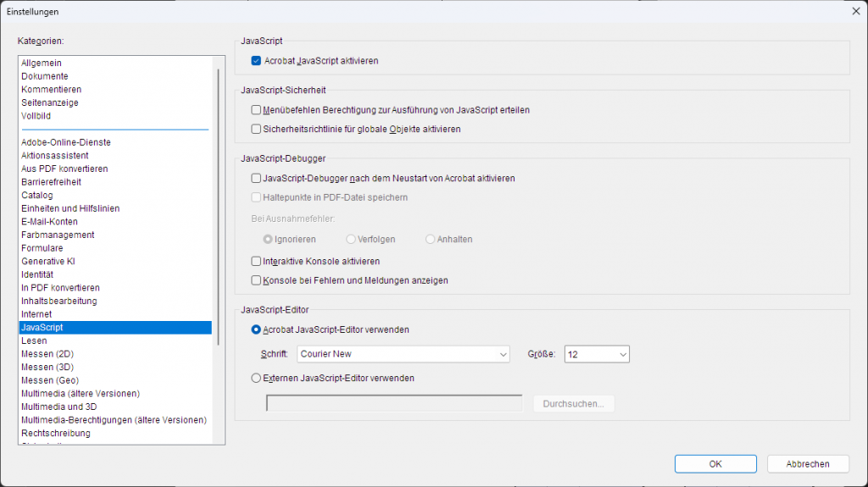This screenshot has height=487, width=868.
Task: Click the Abbrechen button
Action: pyautogui.click(x=808, y=464)
